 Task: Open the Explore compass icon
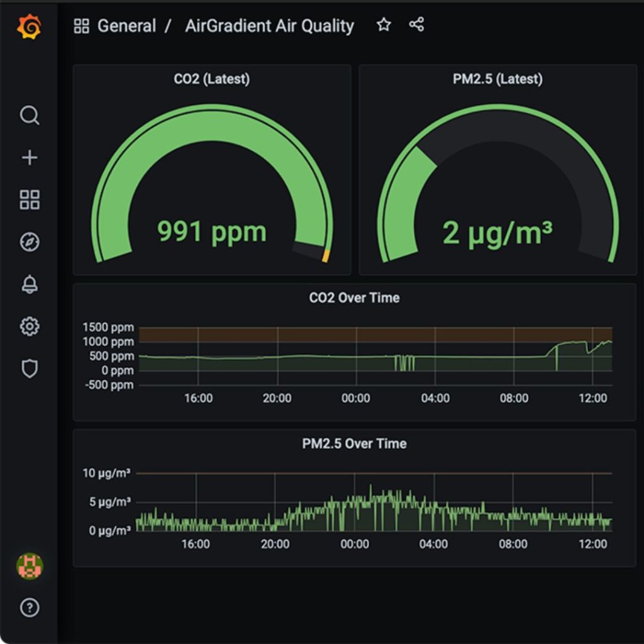pyautogui.click(x=30, y=242)
